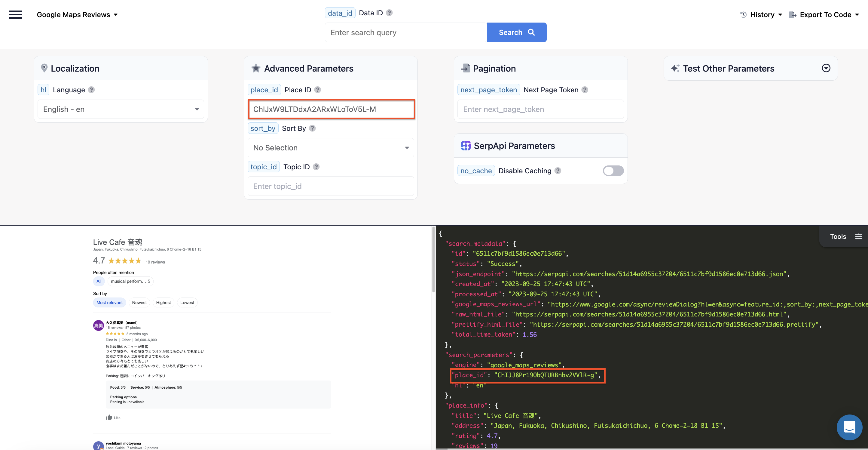Open the hamburger navigation menu
Viewport: 868px width, 450px height.
[x=15, y=14]
